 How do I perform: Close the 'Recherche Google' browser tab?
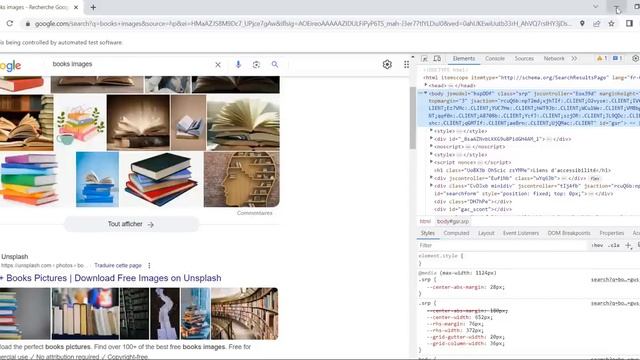76,7
